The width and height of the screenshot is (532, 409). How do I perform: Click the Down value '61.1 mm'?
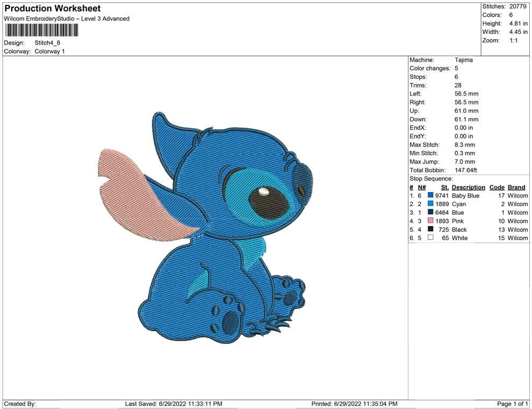pos(466,119)
